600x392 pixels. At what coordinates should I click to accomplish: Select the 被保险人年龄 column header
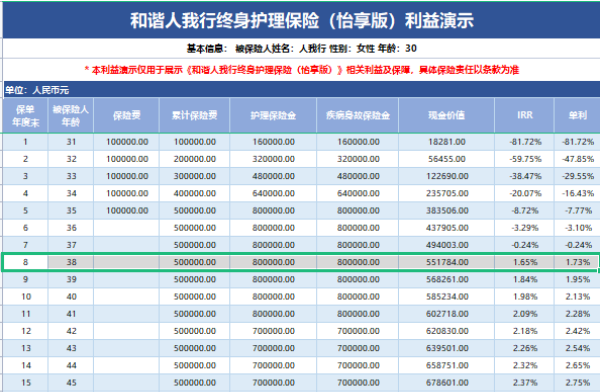point(71,116)
